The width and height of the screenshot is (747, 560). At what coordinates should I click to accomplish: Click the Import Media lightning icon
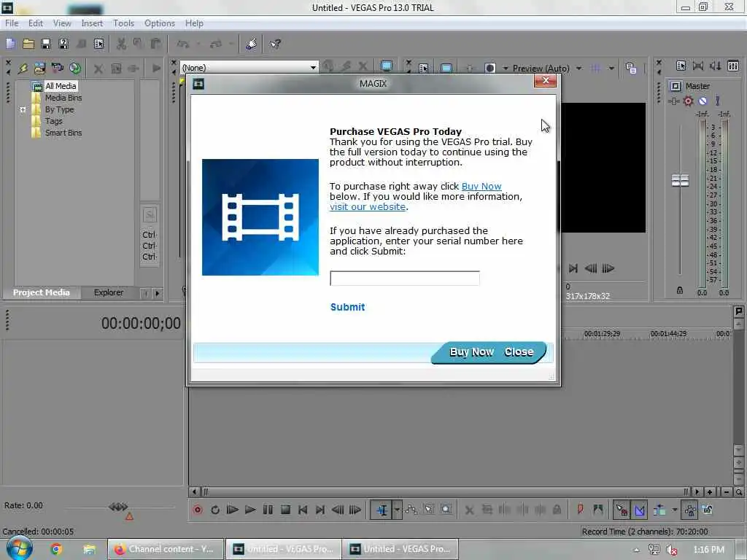pos(23,68)
